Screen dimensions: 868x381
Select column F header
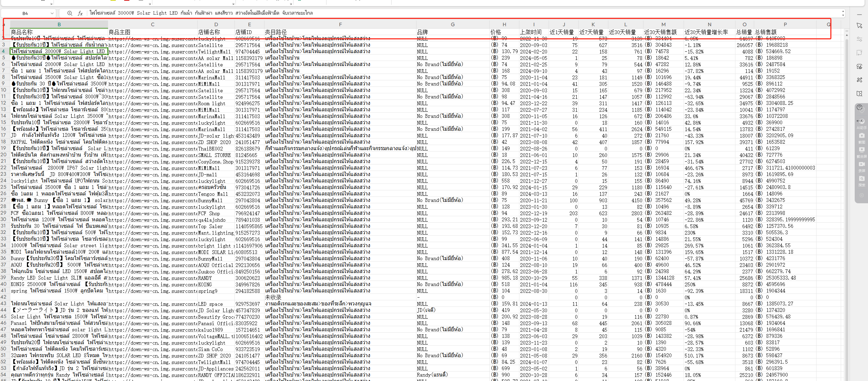340,25
